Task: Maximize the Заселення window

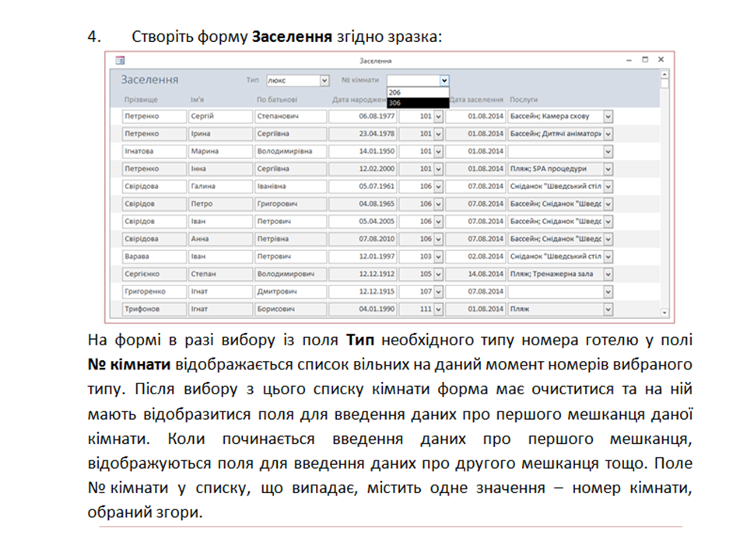Action: (645, 60)
